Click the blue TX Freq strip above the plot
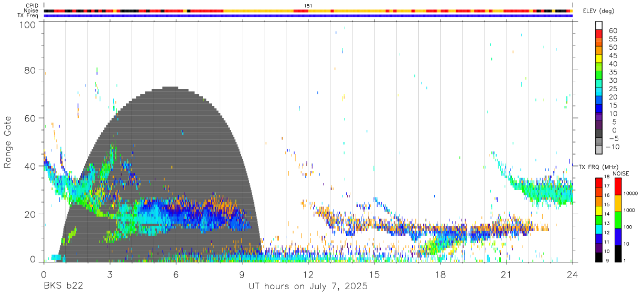644x297 pixels. pos(308,16)
